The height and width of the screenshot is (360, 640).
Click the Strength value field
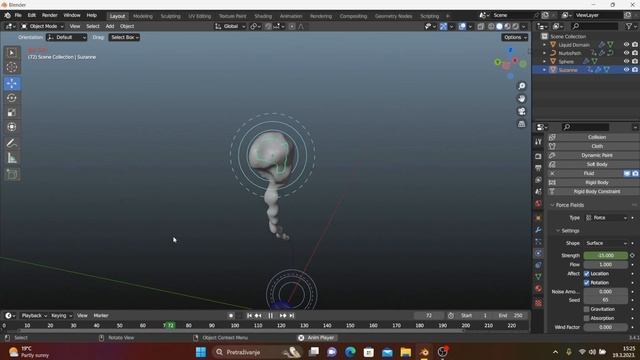tap(606, 256)
